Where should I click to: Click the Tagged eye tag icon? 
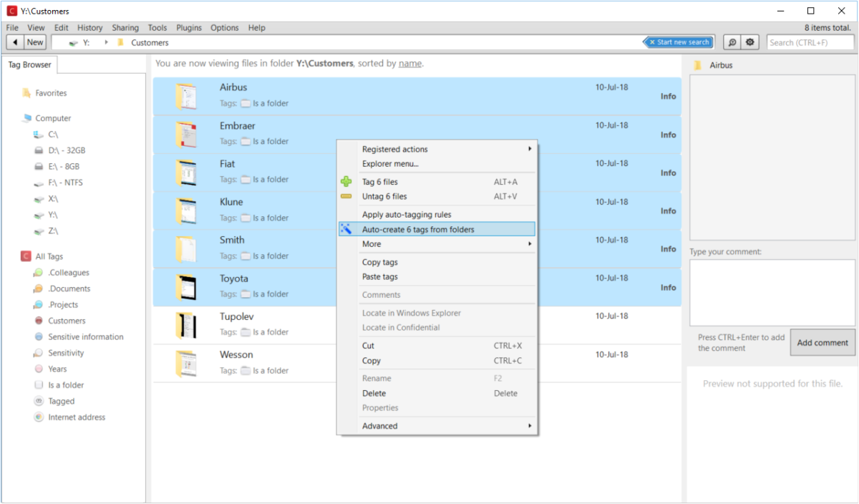point(37,401)
